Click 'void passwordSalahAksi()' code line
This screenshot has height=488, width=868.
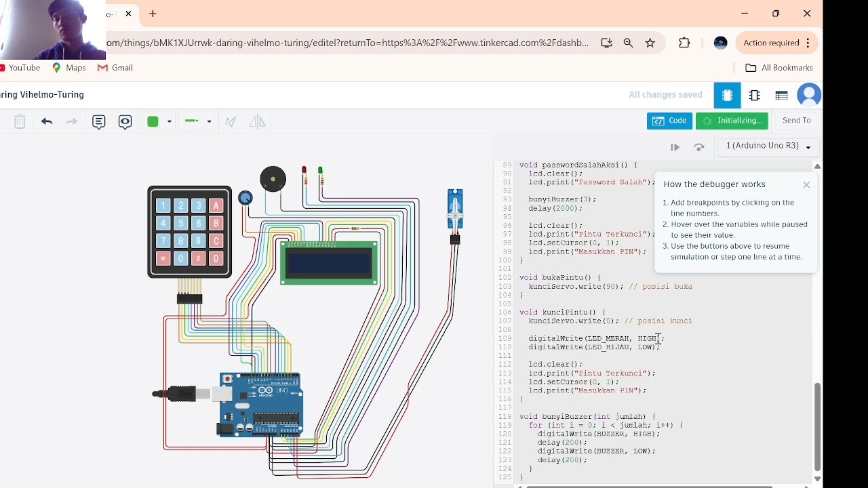pos(578,165)
